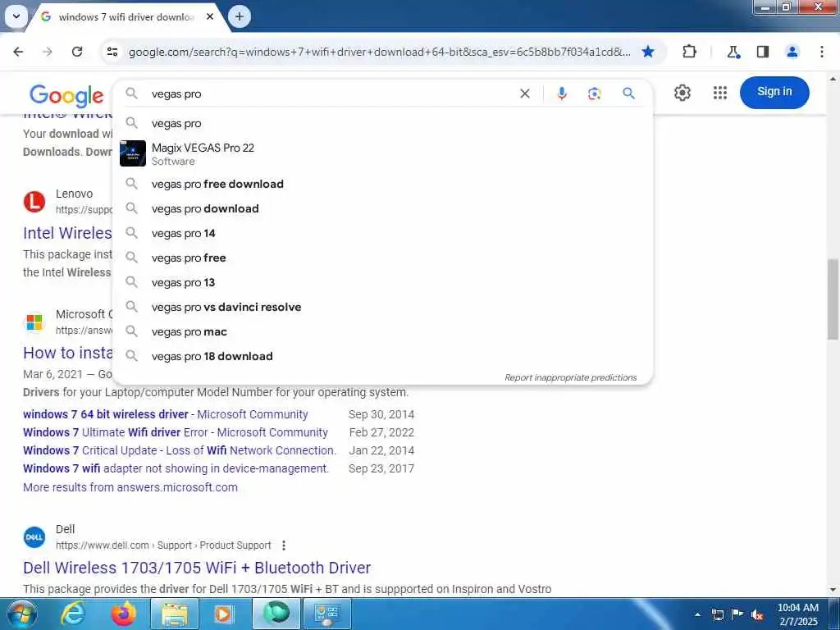This screenshot has width=840, height=630.
Task: Click the network tray icon
Action: pyautogui.click(x=718, y=615)
